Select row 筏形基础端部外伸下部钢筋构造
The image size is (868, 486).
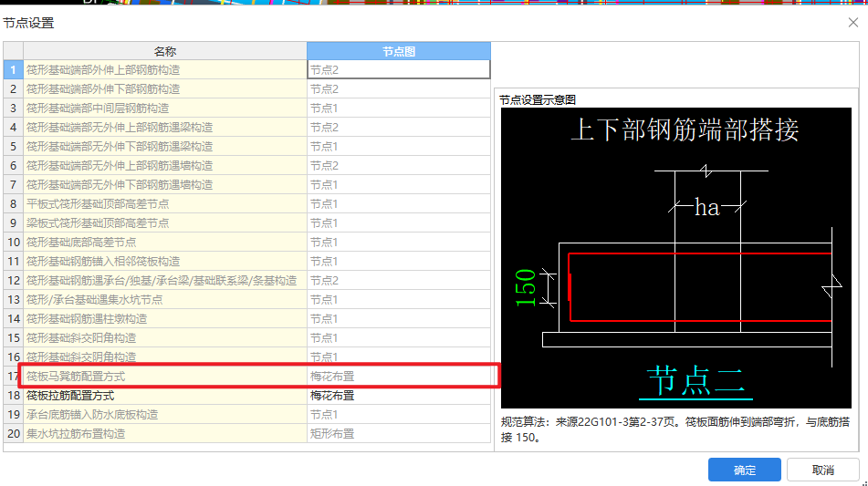coord(165,89)
